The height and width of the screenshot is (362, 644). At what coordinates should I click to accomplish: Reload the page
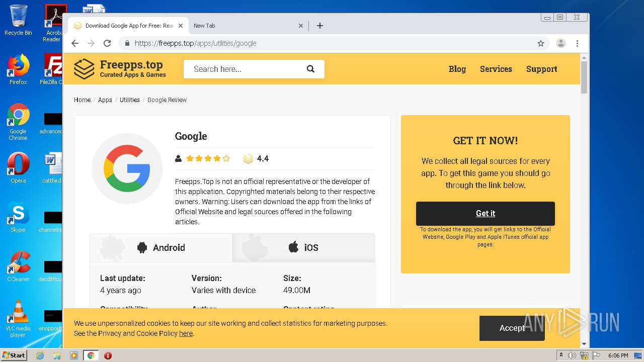[x=107, y=43]
